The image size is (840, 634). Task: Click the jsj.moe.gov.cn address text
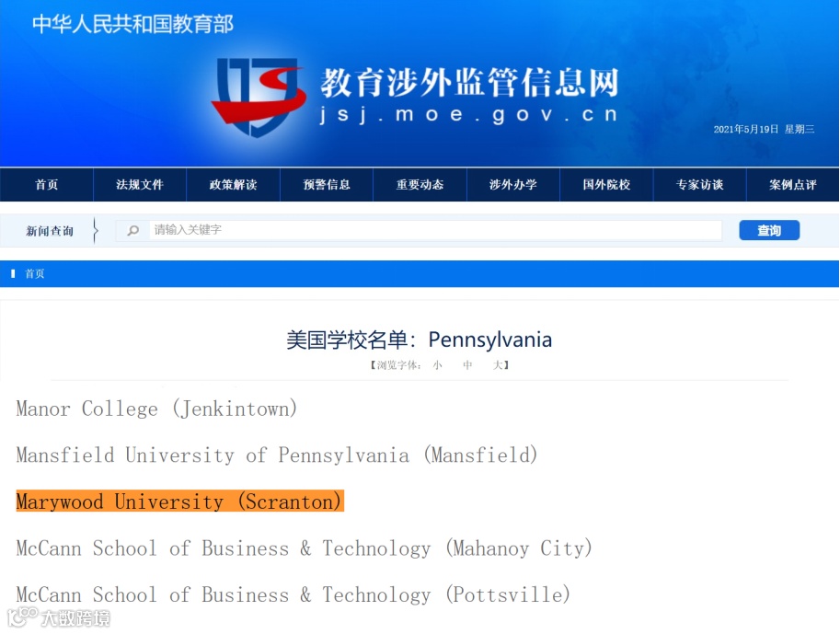click(x=469, y=114)
